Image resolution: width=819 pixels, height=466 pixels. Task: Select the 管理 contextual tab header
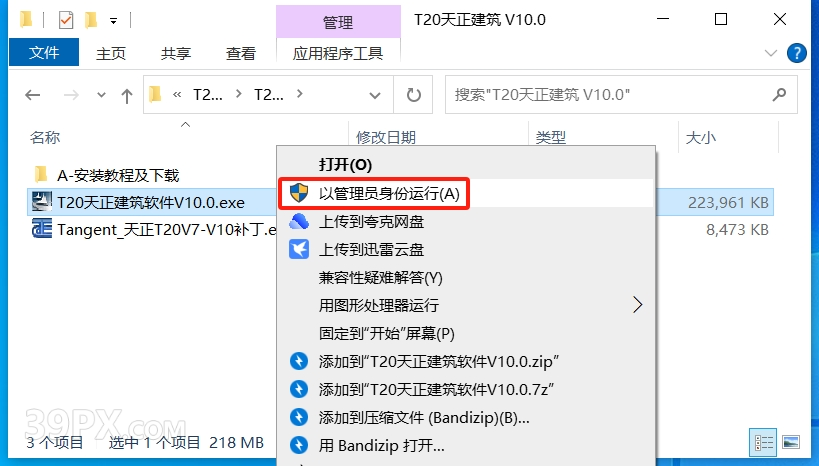coord(338,22)
